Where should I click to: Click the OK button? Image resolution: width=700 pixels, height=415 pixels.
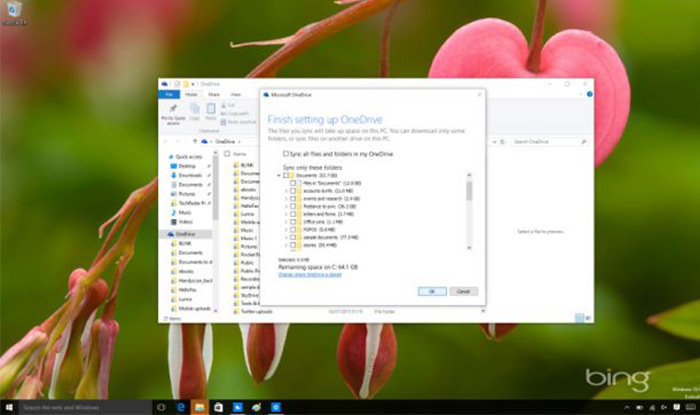point(432,291)
